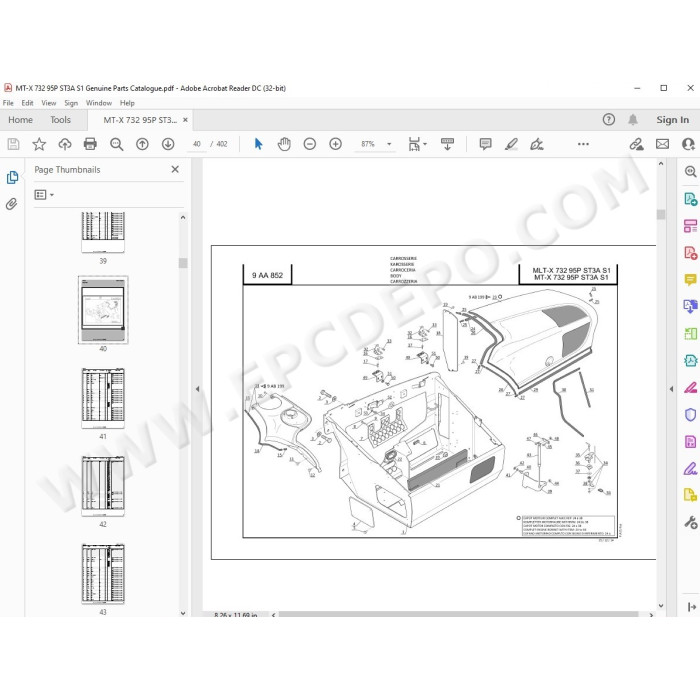Activate the selection arrow tool

[x=258, y=144]
